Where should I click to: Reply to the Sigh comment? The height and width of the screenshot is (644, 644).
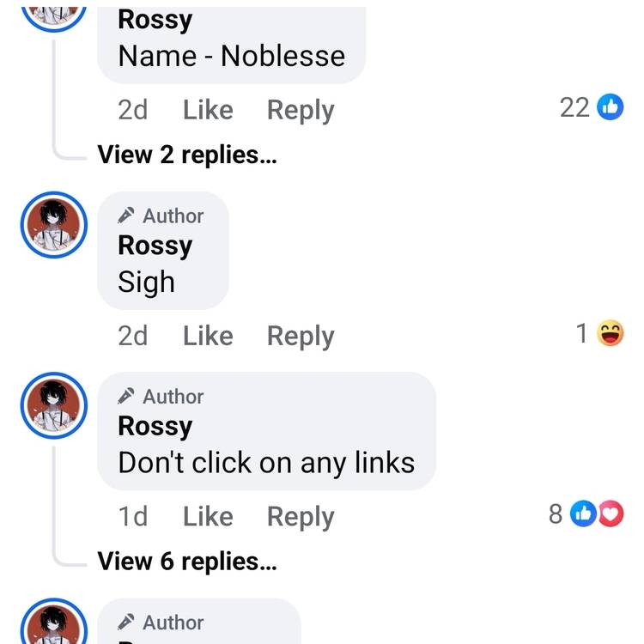pyautogui.click(x=301, y=337)
